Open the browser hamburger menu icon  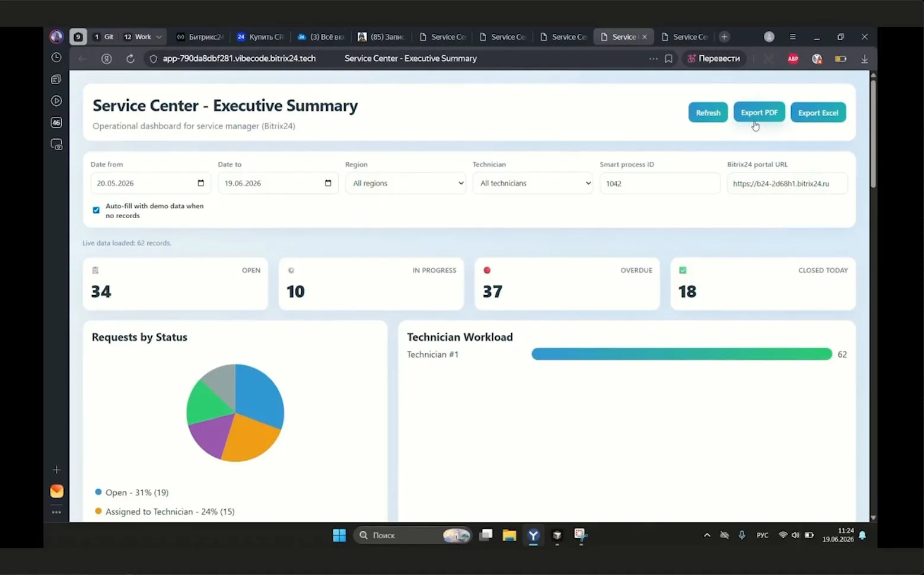793,37
